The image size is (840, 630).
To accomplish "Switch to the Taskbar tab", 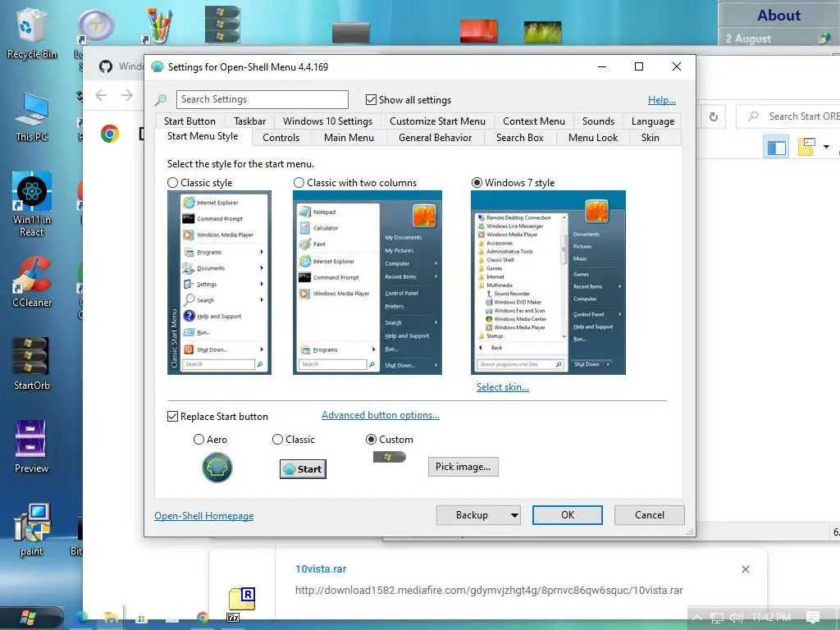I will tap(249, 121).
